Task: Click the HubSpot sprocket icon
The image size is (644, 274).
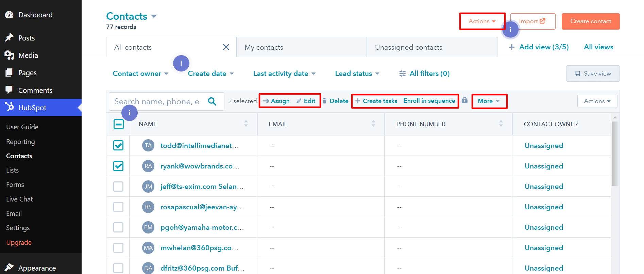Action: (10, 107)
